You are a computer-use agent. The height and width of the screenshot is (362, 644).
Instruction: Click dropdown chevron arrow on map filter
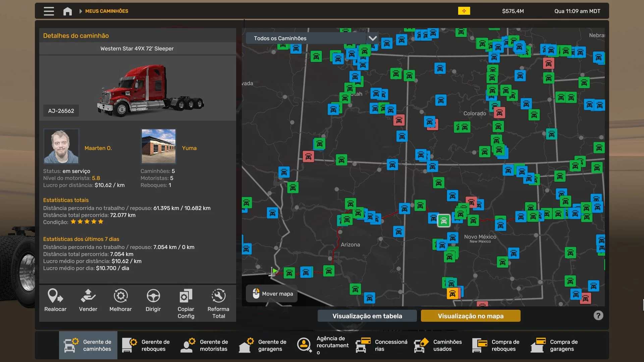click(372, 38)
